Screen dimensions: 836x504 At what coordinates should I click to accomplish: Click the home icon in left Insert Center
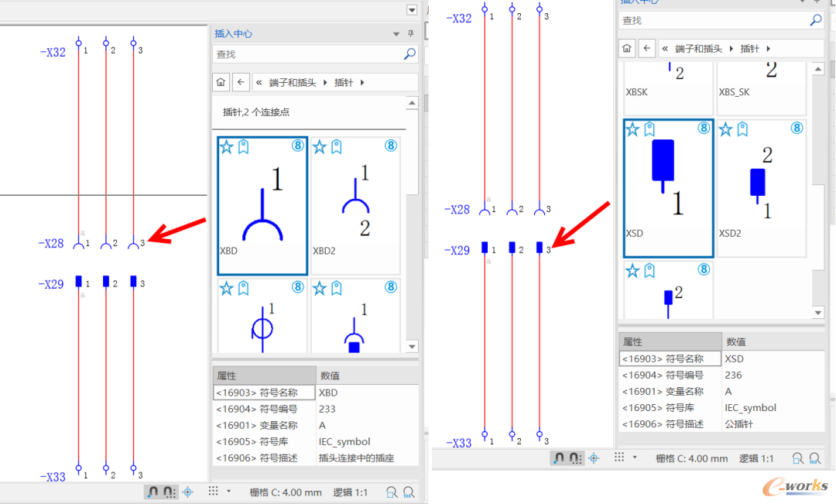coord(221,82)
